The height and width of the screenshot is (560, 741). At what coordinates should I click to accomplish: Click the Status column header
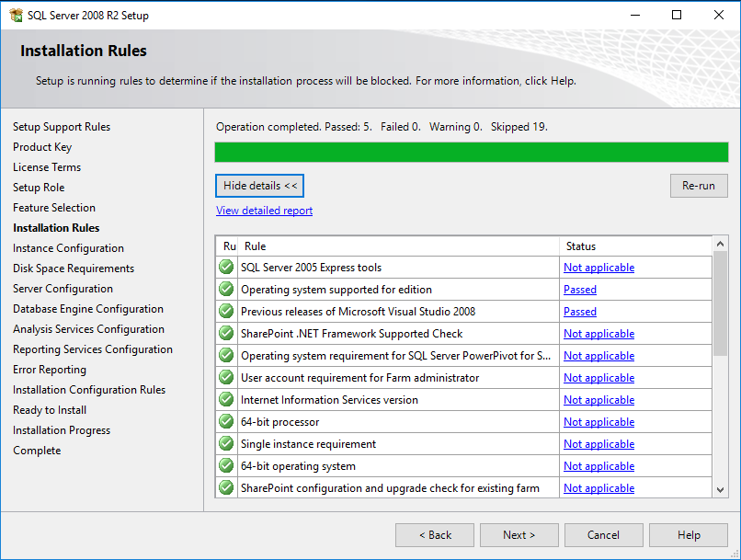click(x=635, y=246)
